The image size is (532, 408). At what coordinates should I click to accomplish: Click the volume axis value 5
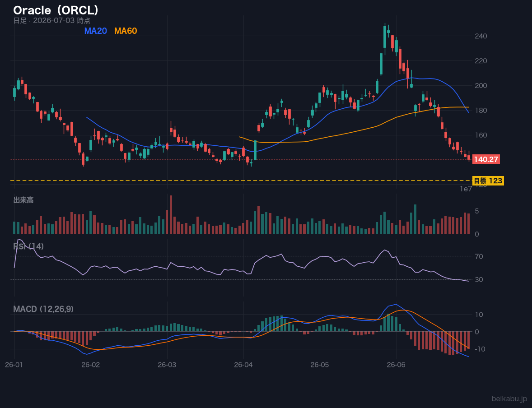click(477, 211)
